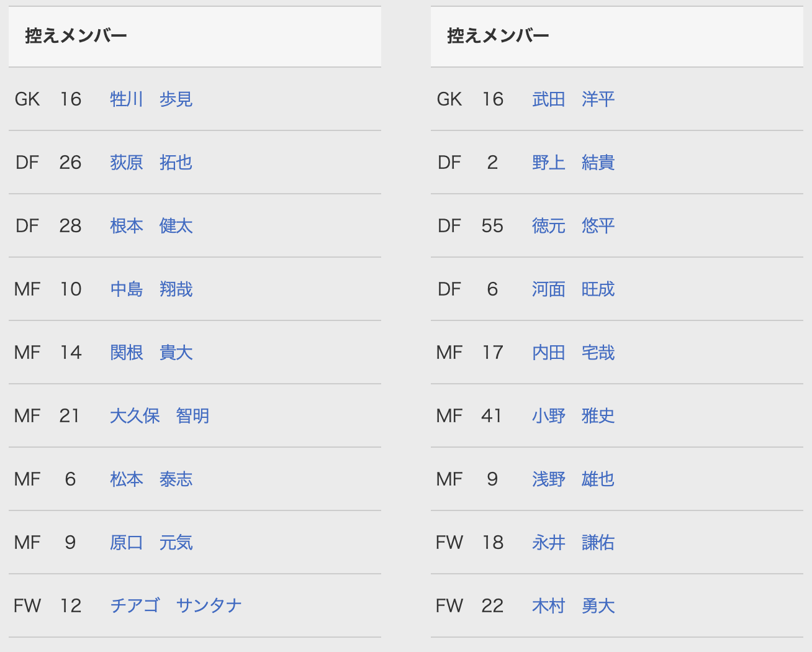Select forward 永井 謙佑
The width and height of the screenshot is (812, 652).
(x=573, y=543)
